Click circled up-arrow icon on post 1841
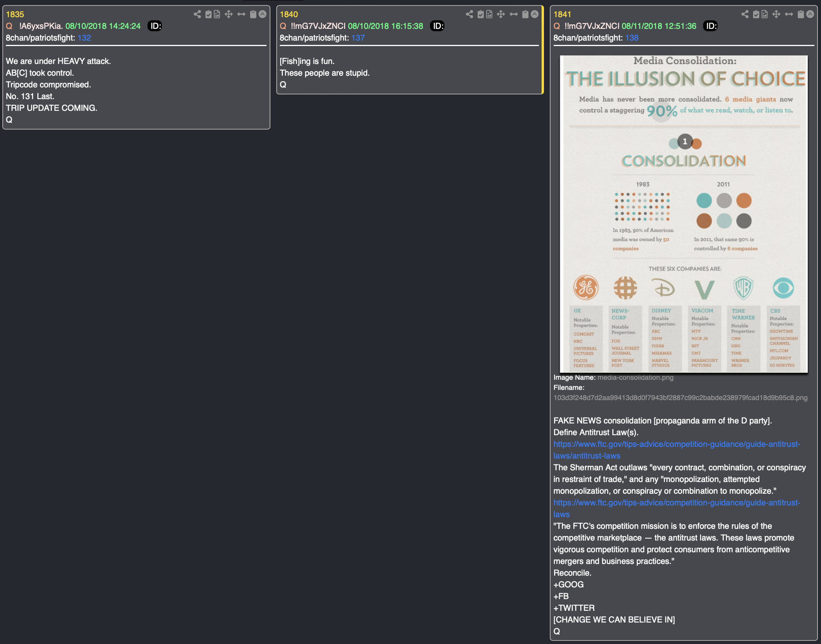The image size is (821, 644). tap(810, 14)
